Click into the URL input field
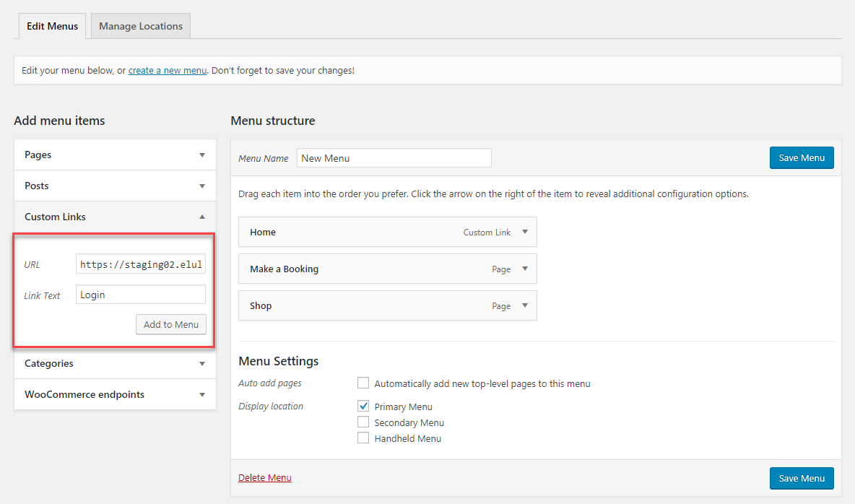Screen dimensions: 855x504 (x=141, y=264)
